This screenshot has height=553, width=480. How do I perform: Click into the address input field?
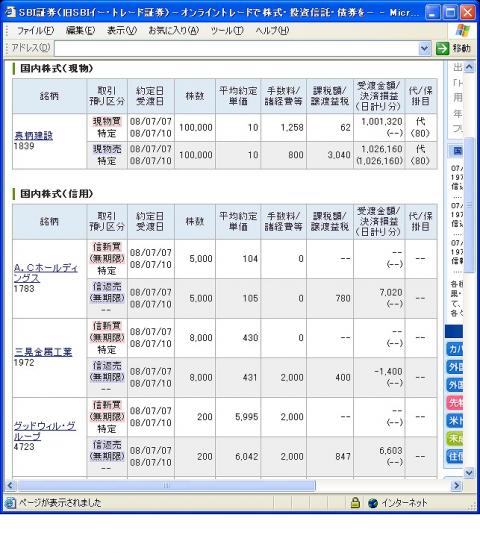[x=236, y=48]
